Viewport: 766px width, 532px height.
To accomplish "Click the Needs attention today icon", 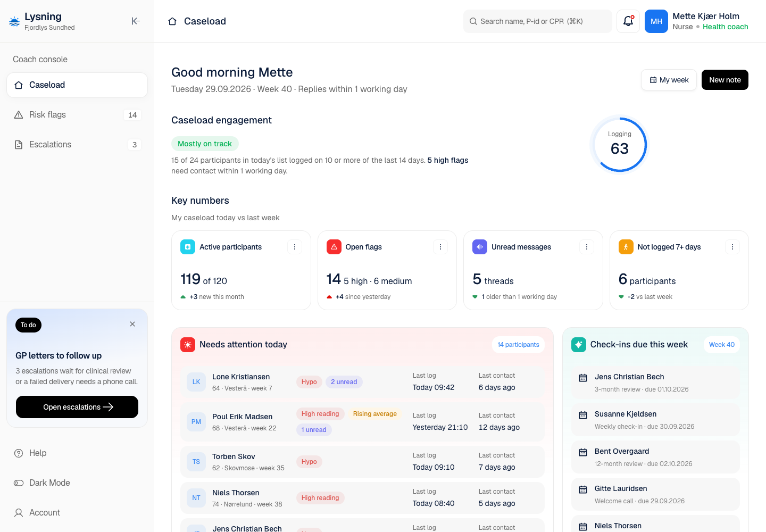I will click(x=188, y=345).
